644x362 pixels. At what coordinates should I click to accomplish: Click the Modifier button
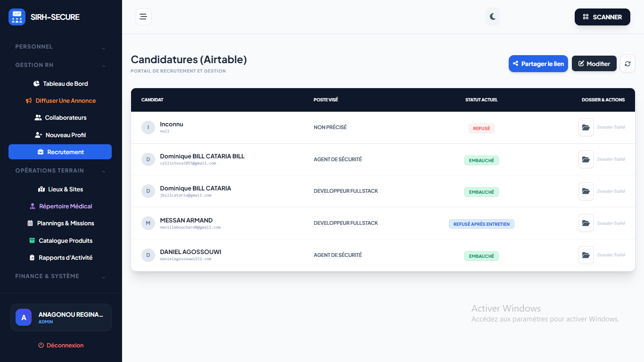[594, 64]
